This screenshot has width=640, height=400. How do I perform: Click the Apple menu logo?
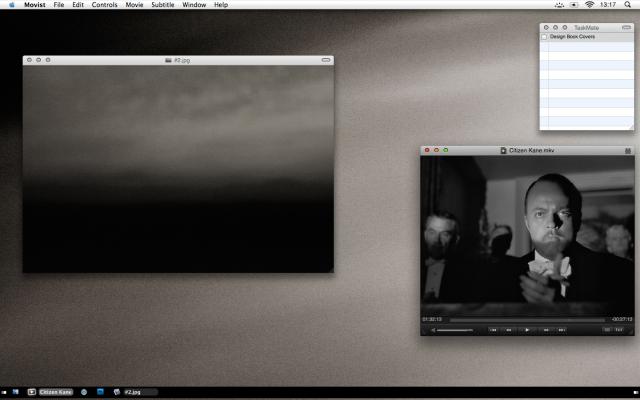11,5
